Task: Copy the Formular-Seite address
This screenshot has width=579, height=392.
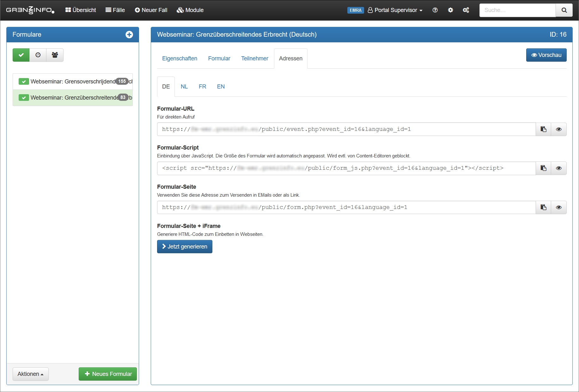Action: [x=543, y=207]
